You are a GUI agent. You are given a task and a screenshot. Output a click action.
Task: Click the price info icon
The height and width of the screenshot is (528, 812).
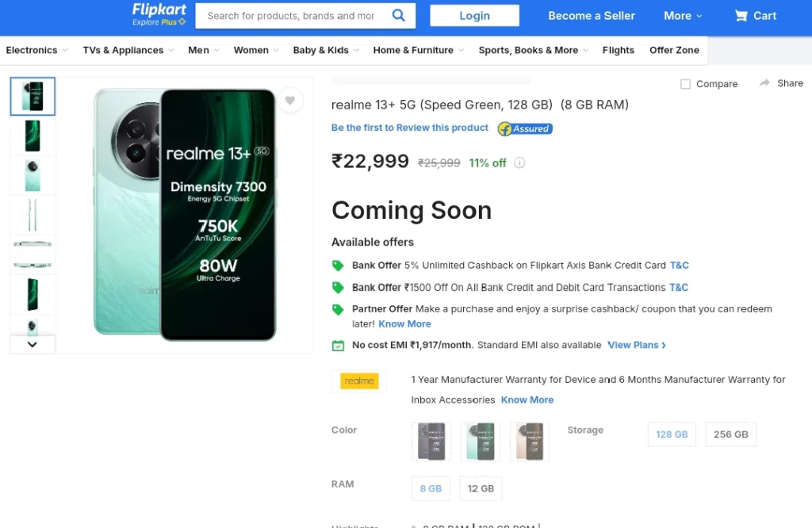click(519, 163)
